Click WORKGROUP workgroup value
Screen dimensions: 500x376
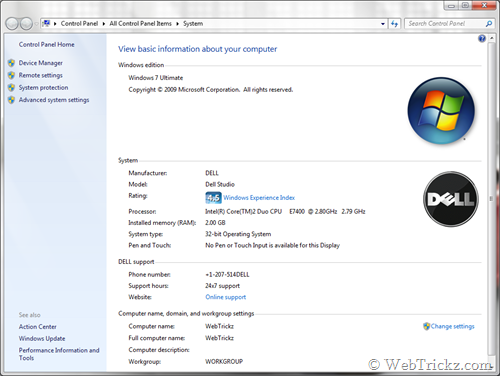(224, 361)
